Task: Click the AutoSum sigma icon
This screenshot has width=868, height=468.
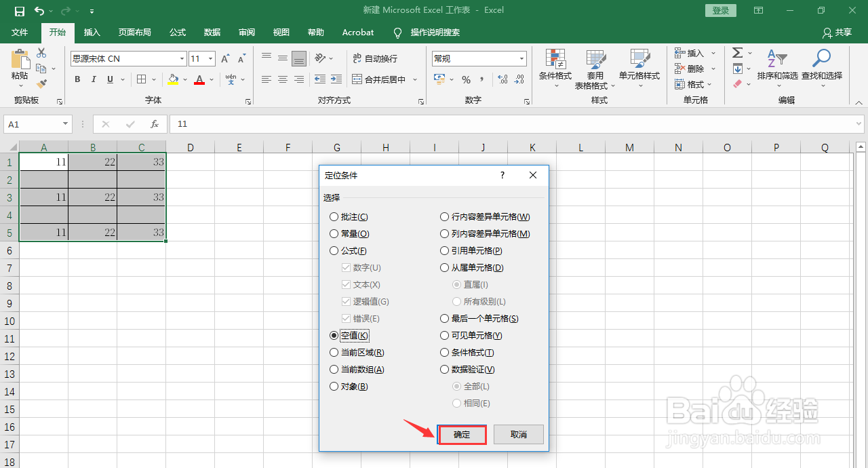Action: [x=738, y=53]
